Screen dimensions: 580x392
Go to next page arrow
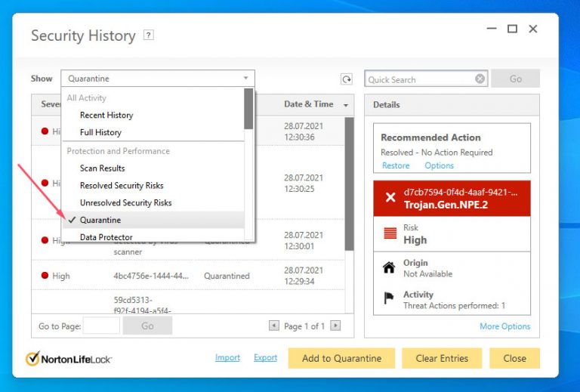pyautogui.click(x=335, y=326)
